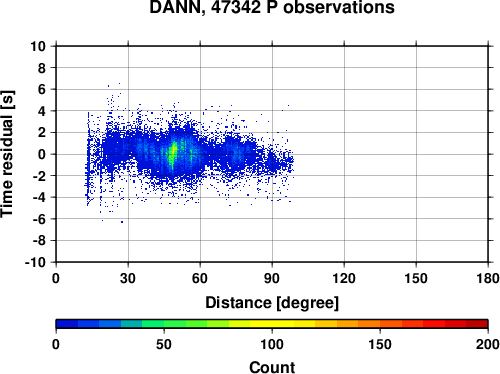Click the y-axis tick label 10
This screenshot has width=500, height=374.
click(x=38, y=46)
